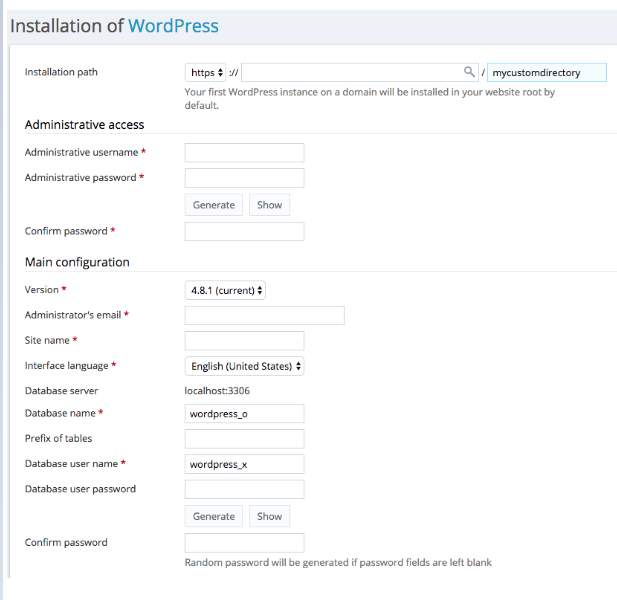Click the Database user name label
The width and height of the screenshot is (617, 600).
pyautogui.click(x=71, y=463)
